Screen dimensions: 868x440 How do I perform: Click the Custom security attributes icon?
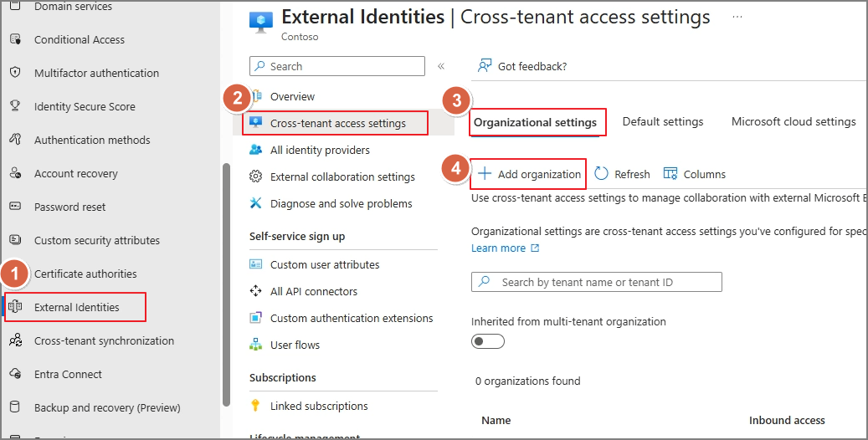pyautogui.click(x=16, y=239)
